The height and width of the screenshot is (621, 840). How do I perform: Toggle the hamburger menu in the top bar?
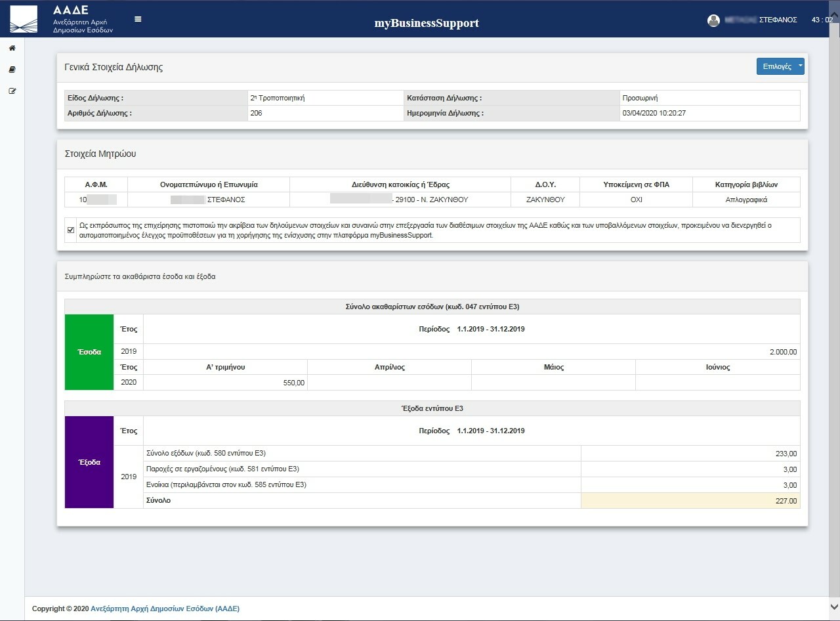137,19
